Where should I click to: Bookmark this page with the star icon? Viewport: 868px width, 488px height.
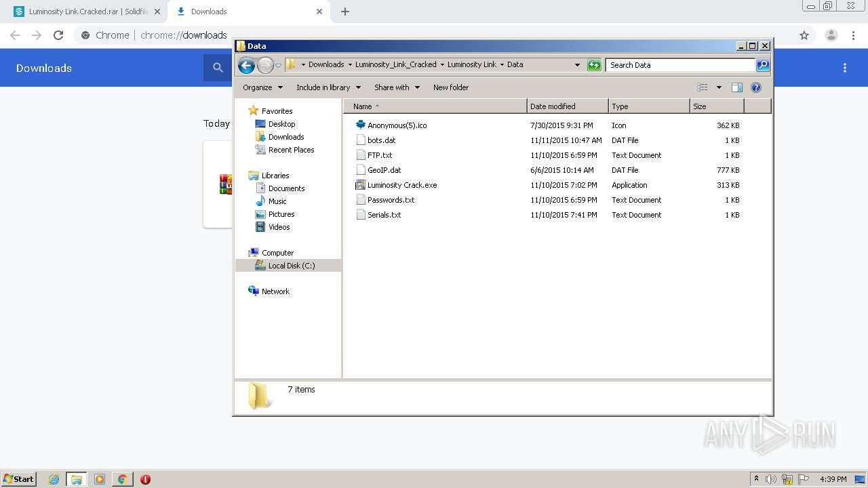pos(804,35)
